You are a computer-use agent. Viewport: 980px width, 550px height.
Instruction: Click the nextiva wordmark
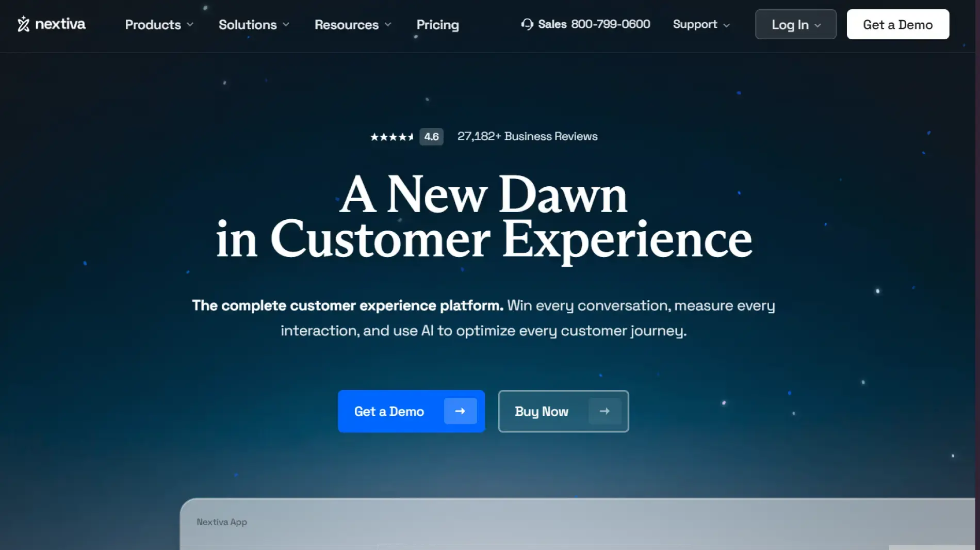tap(60, 24)
